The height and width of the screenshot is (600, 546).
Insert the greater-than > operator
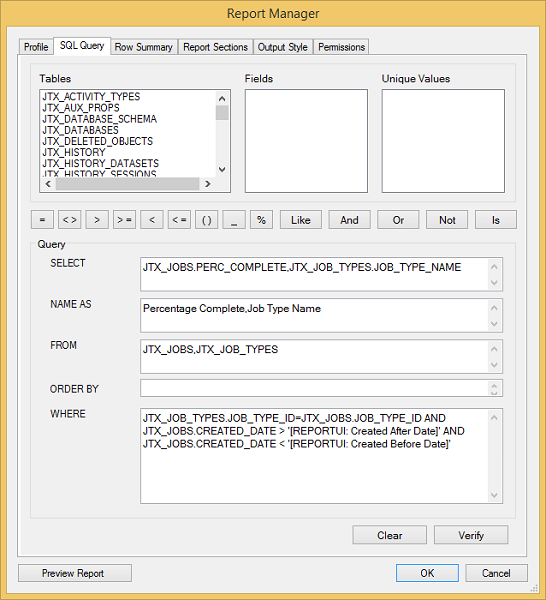pos(97,220)
